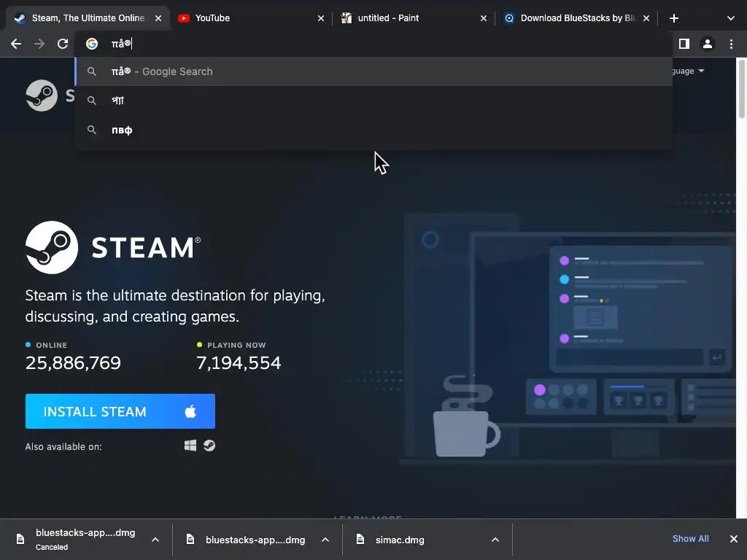
Task: Click the Steam tab favicon
Action: (20, 18)
